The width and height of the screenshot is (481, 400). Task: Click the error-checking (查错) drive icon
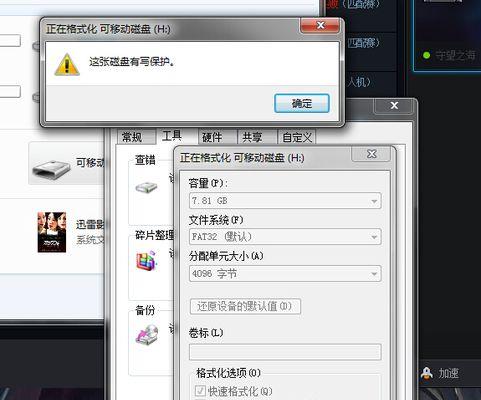coord(146,187)
